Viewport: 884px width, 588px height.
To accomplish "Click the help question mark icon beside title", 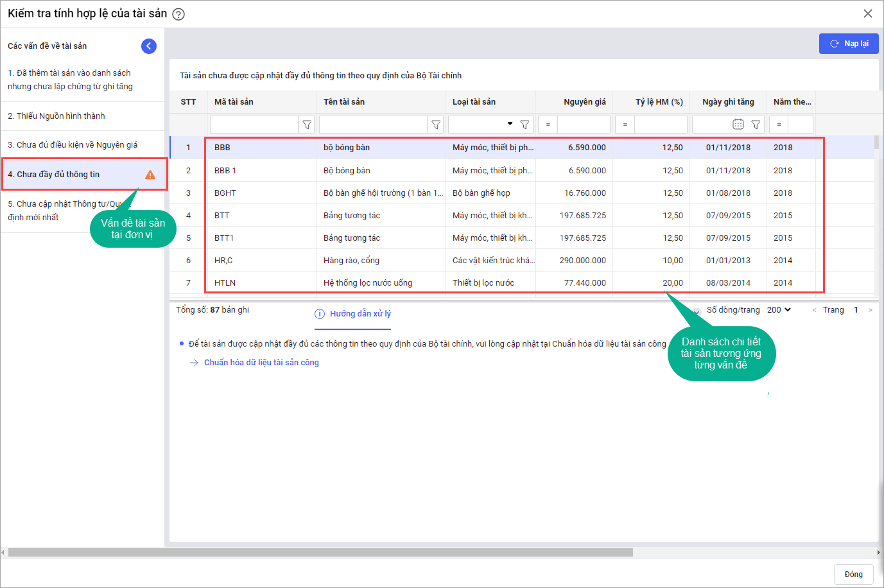I will coord(178,14).
